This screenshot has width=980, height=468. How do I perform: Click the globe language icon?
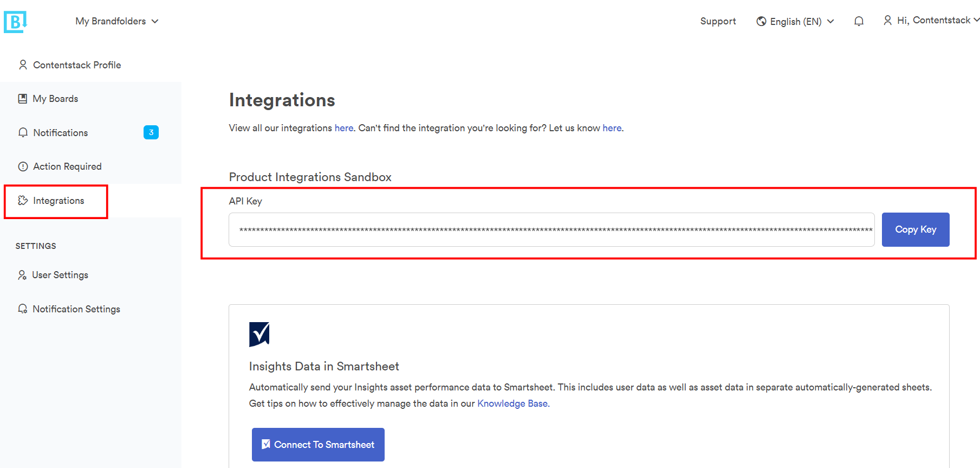[761, 21]
